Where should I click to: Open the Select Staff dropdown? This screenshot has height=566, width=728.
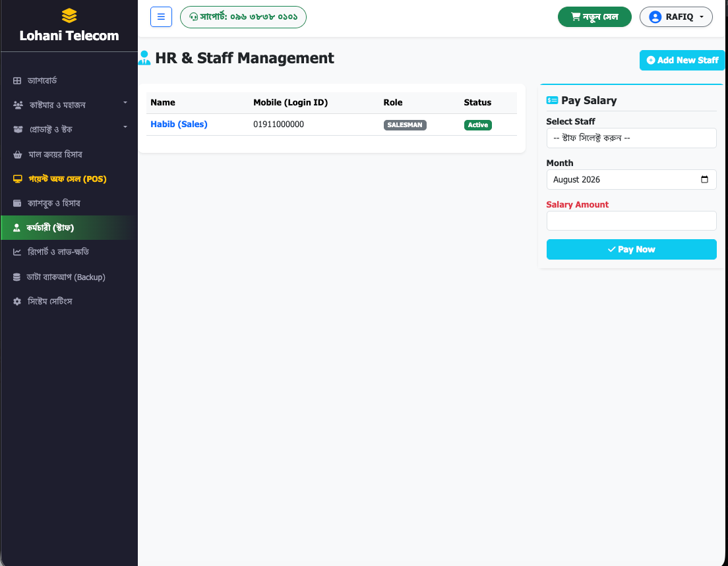click(632, 138)
